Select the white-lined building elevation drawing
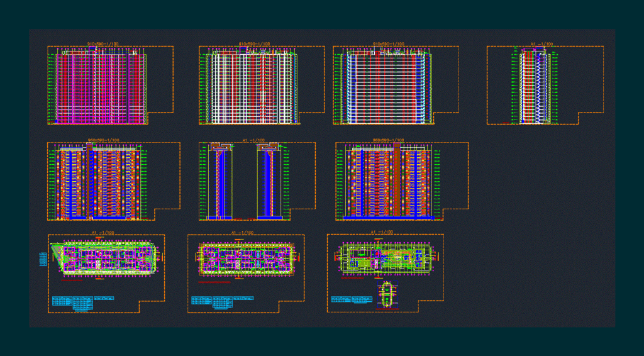644x356 pixels. (252, 86)
